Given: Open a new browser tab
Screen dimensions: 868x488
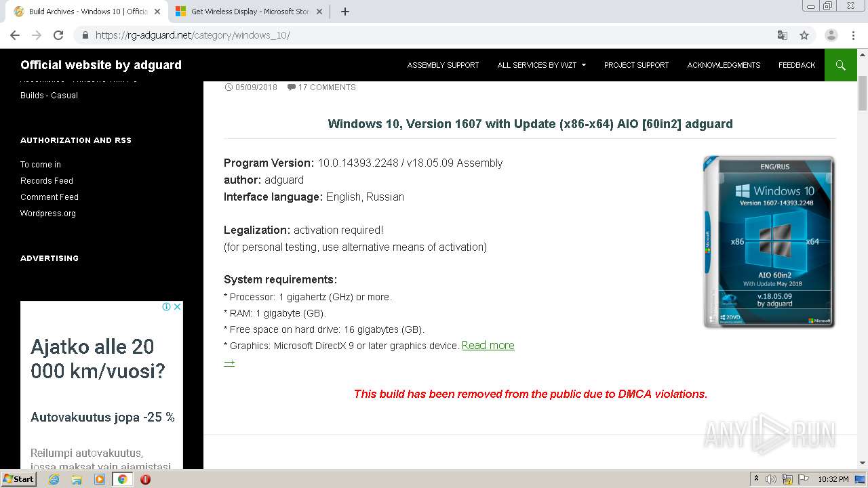Looking at the screenshot, I should tap(344, 12).
